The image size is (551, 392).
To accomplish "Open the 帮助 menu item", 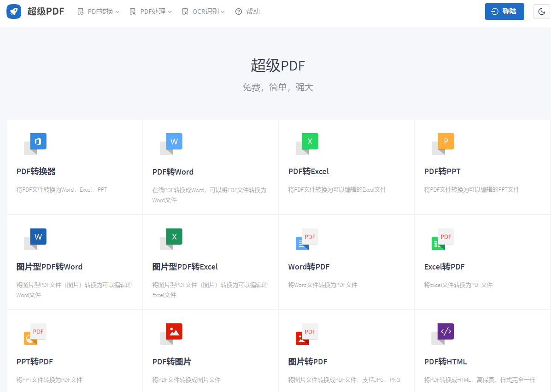I will (248, 12).
